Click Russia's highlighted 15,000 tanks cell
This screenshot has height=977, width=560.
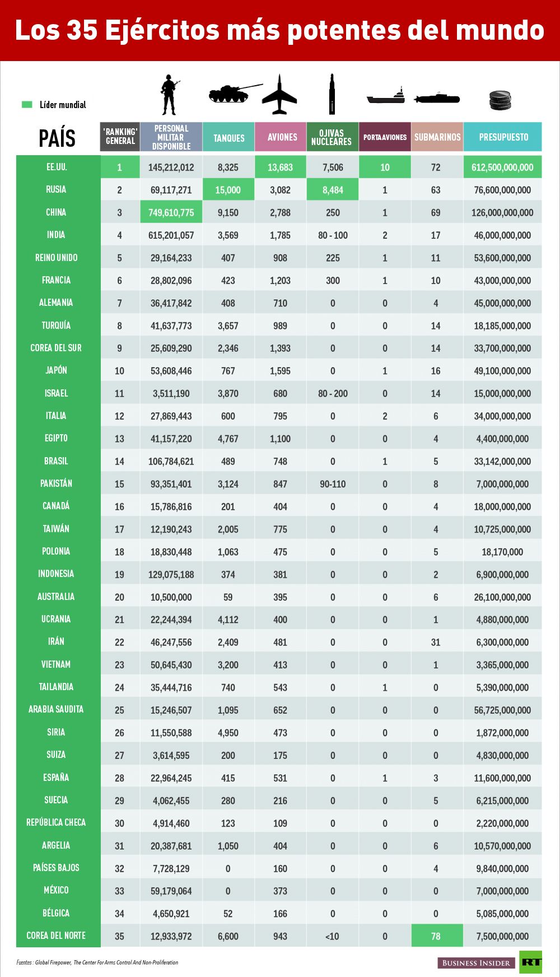click(228, 190)
